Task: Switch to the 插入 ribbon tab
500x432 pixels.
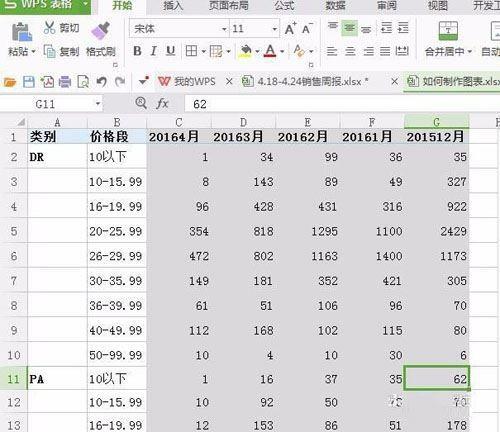Action: click(173, 5)
